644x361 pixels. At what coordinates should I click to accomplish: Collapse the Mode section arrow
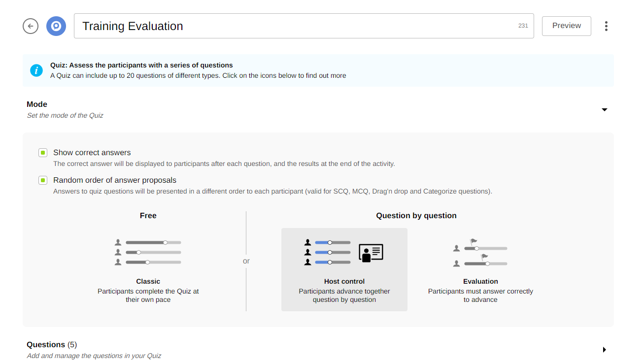pyautogui.click(x=605, y=109)
